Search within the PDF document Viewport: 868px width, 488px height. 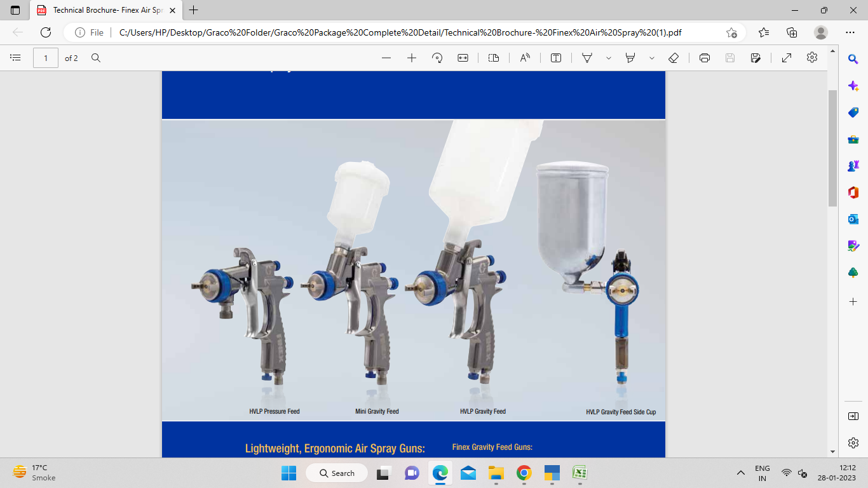pos(95,57)
